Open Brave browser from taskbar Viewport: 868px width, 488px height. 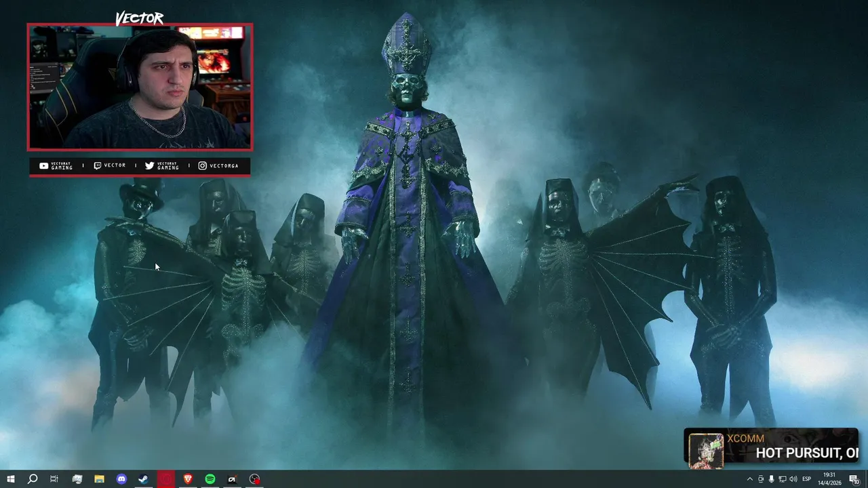[x=188, y=479]
